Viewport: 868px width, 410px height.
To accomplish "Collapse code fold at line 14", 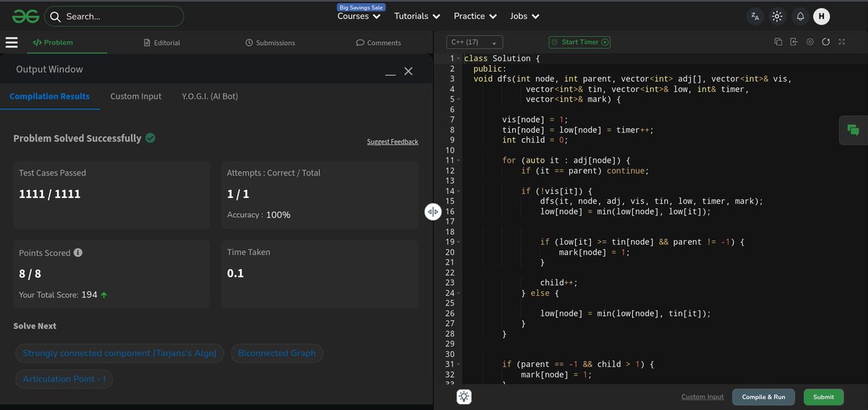I will pyautogui.click(x=458, y=191).
